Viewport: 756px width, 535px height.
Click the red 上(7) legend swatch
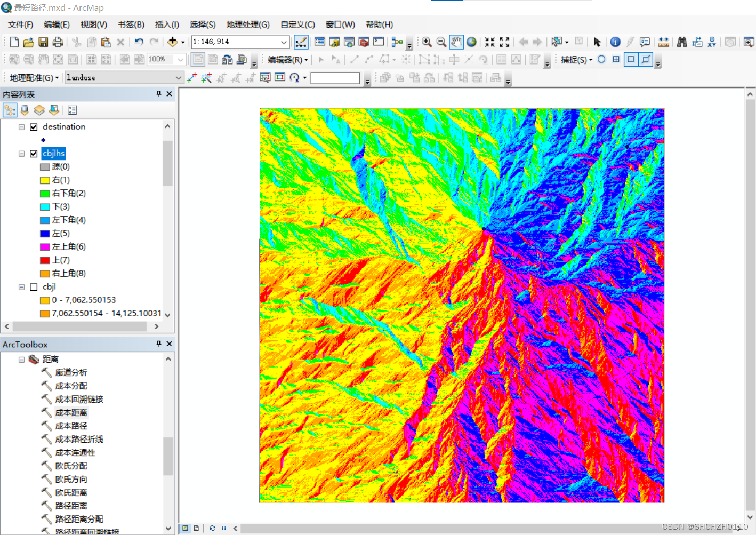[x=45, y=260]
